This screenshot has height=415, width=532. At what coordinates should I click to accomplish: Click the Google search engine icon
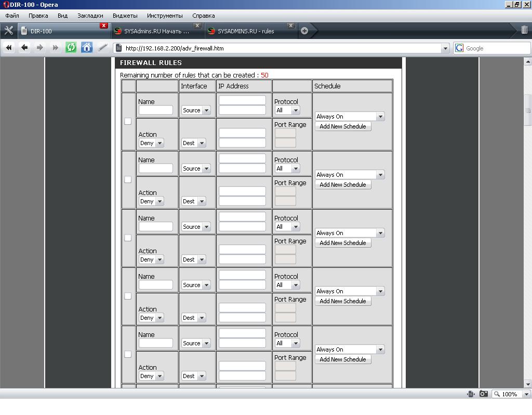pos(459,48)
